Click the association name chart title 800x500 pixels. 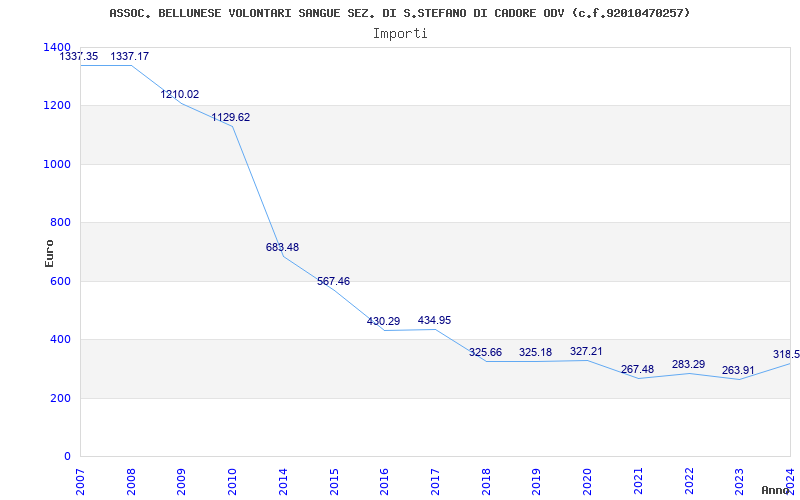coord(399,13)
